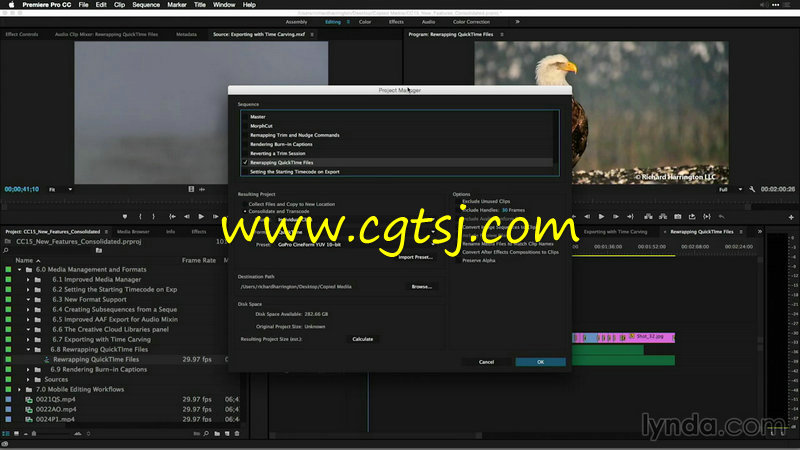This screenshot has width=800, height=450.
Task: Click Drag Video Only filmstrip icon in Source
Action: 191,189
